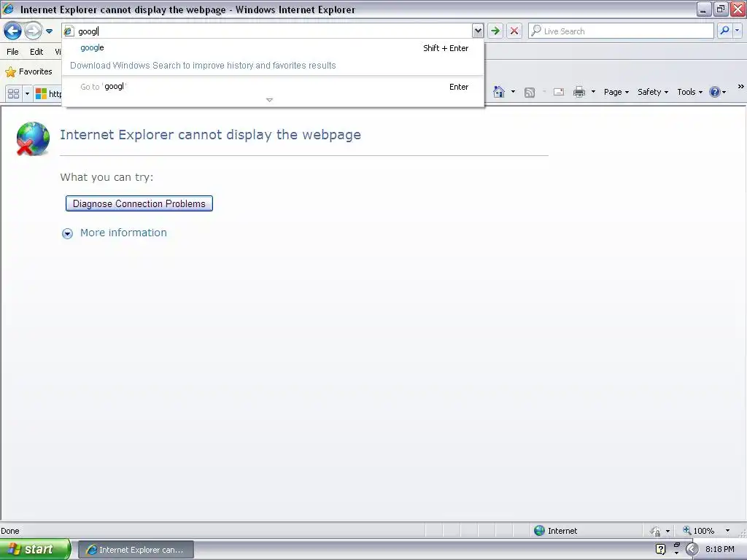This screenshot has height=560, width=747.
Task: Click the Live Search magnifier button
Action: (724, 31)
